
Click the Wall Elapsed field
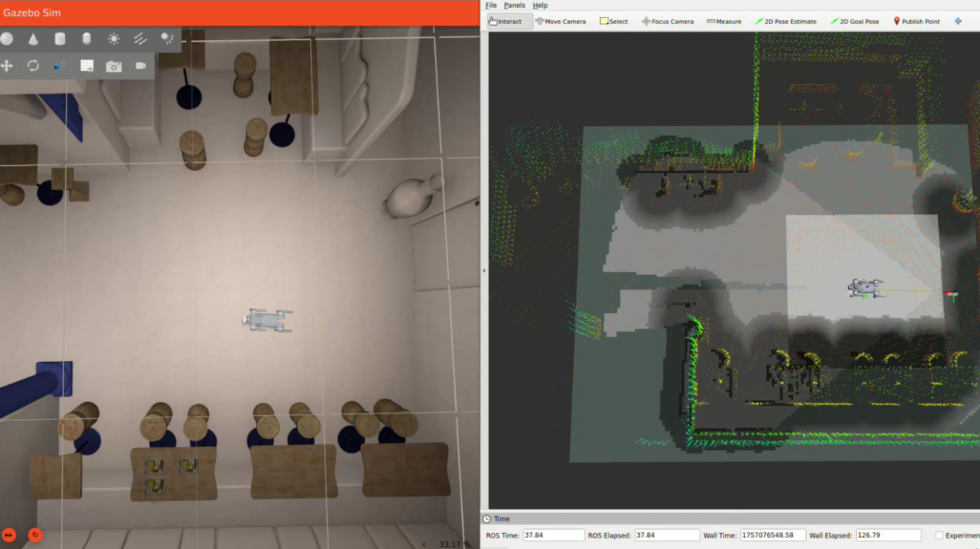[888, 535]
